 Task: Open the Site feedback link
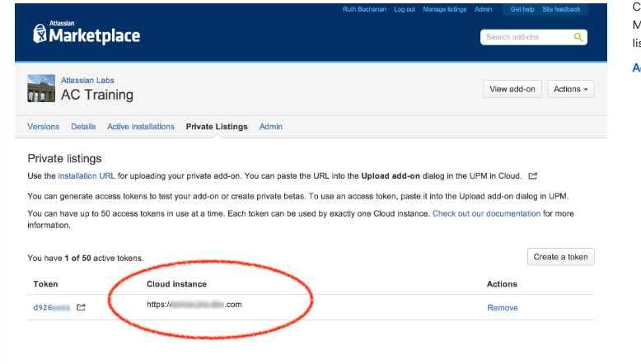(561, 9)
